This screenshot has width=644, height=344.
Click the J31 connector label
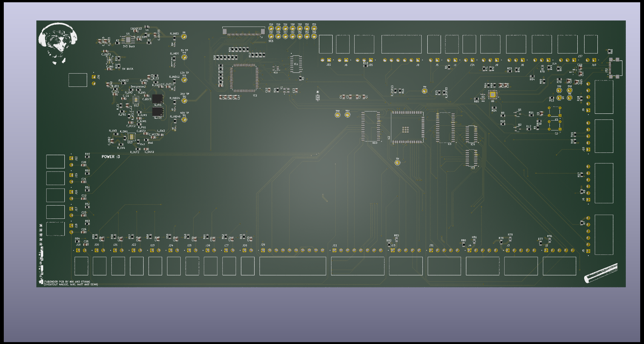tap(431, 245)
